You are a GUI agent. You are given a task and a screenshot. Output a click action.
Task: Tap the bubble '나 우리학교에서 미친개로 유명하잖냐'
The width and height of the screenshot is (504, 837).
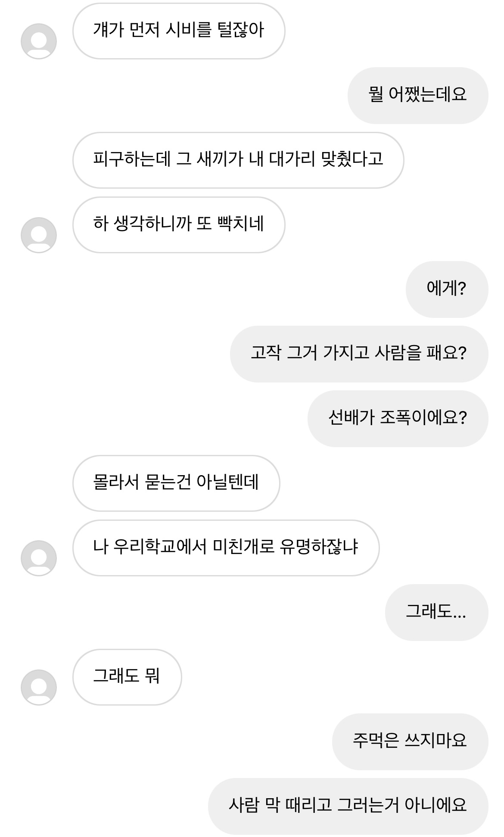pyautogui.click(x=226, y=548)
